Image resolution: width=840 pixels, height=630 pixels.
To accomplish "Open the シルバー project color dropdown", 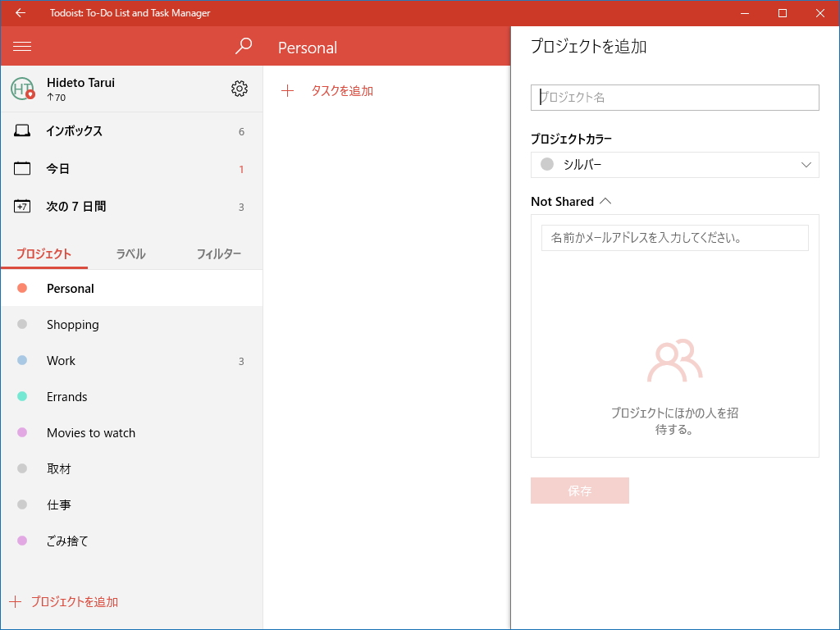I will pos(674,165).
